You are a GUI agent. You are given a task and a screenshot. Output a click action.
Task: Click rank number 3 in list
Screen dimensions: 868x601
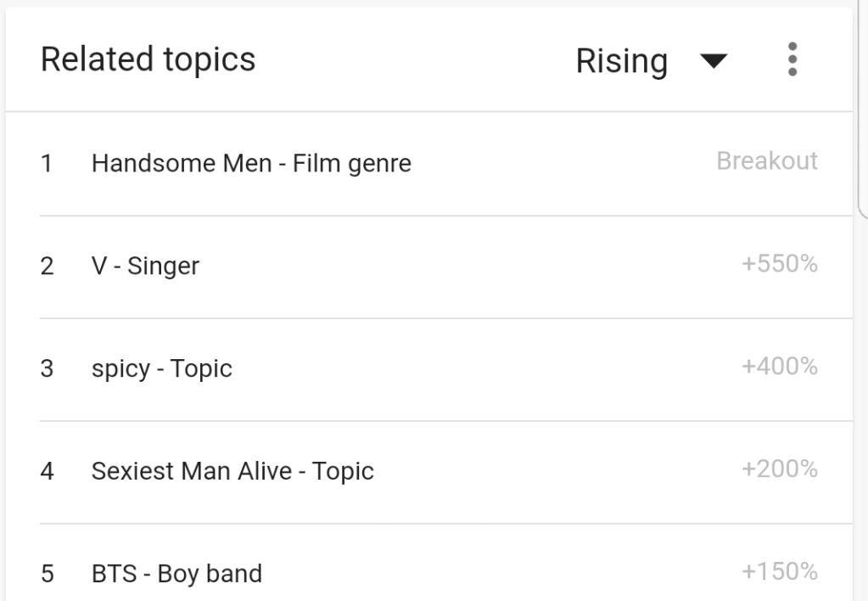(48, 368)
